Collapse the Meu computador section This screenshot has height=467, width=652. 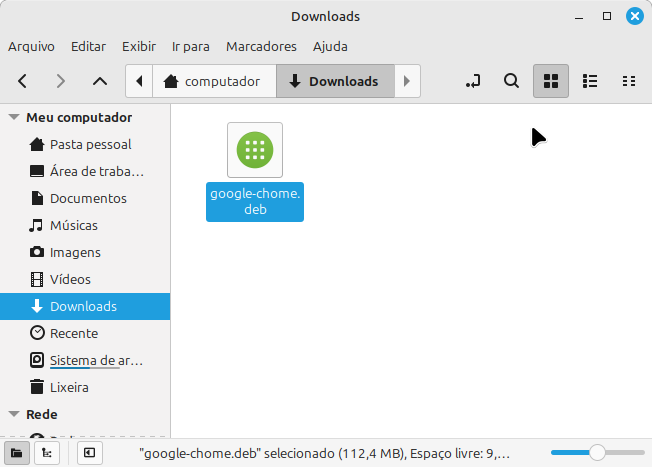pyautogui.click(x=14, y=117)
